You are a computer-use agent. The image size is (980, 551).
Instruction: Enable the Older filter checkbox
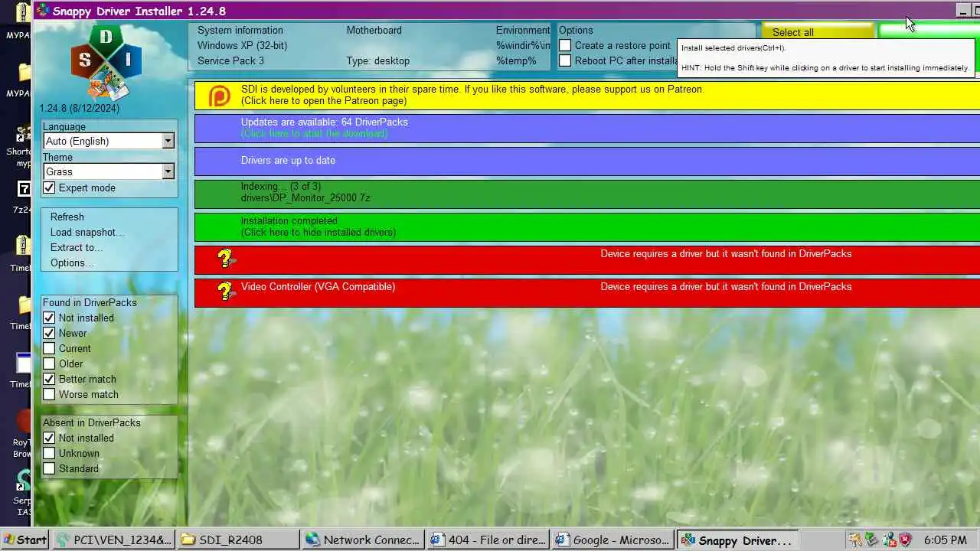(50, 364)
